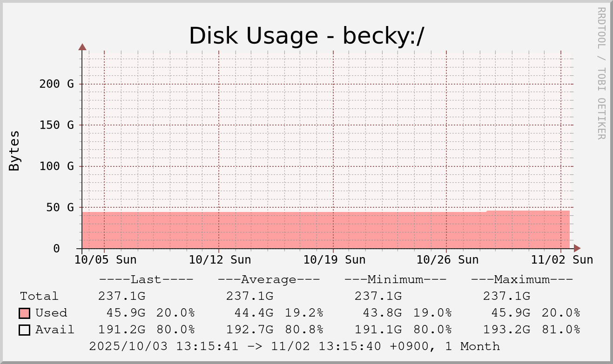Screen dimensions: 613x364
Task: Click the white Avail legend swatch
Action: (25, 330)
